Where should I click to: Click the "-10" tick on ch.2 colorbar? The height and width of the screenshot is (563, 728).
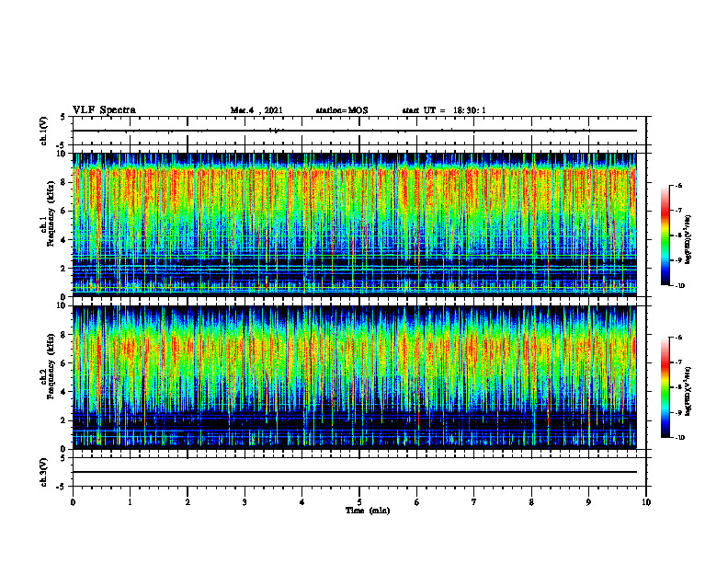click(679, 438)
